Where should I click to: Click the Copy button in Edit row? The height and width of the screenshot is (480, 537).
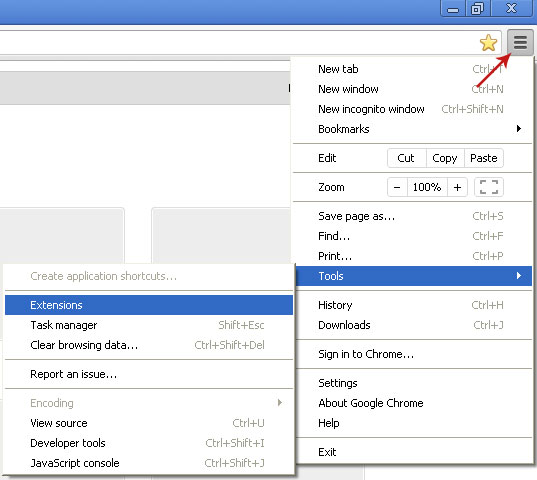445,158
